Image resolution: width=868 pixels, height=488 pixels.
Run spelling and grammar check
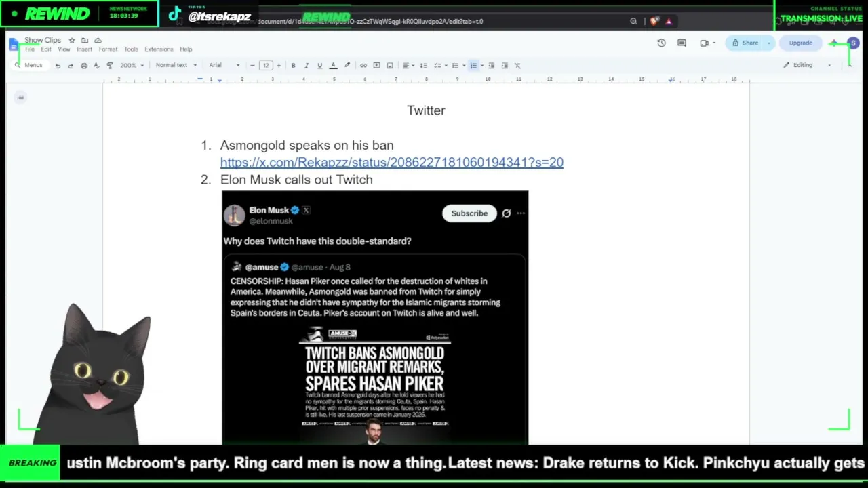96,66
